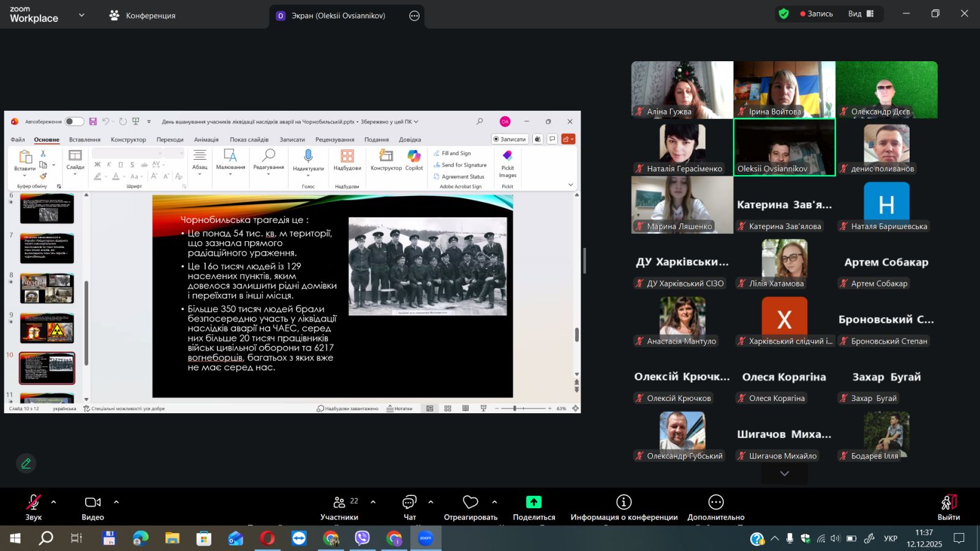
Task: Toggle the video camera on
Action: [92, 503]
